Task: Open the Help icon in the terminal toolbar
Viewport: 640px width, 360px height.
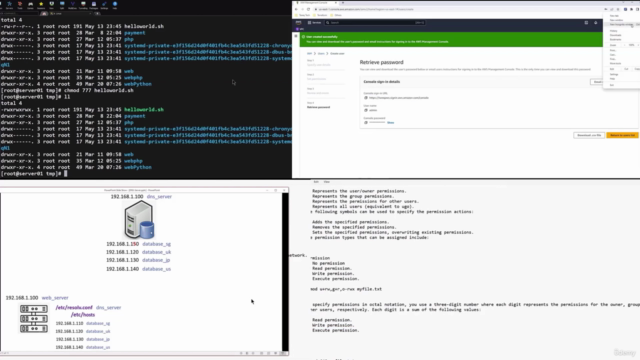Action: click(x=115, y=5)
